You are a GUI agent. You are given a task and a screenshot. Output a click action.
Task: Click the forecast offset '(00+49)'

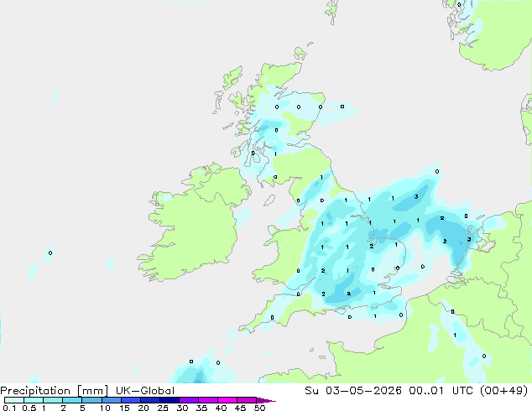point(504,391)
